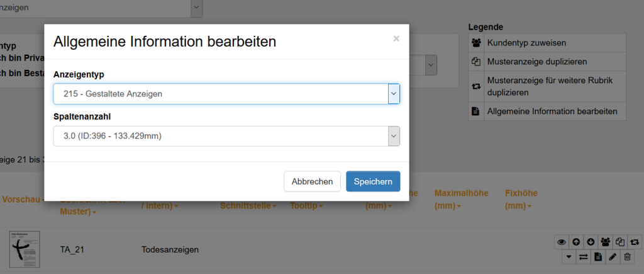Viewport: 644px width, 274px height.
Task: Click the TA_21 preview thumbnail
Action: click(x=25, y=249)
